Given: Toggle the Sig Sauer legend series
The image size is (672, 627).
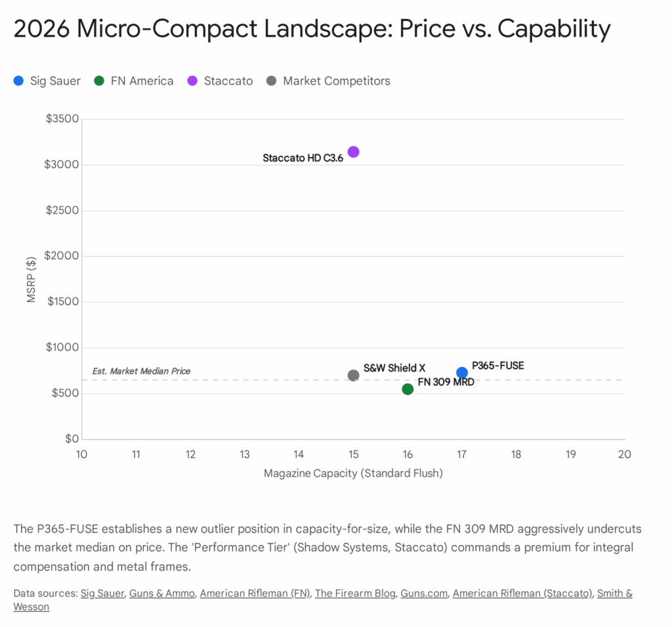Looking at the screenshot, I should (47, 81).
